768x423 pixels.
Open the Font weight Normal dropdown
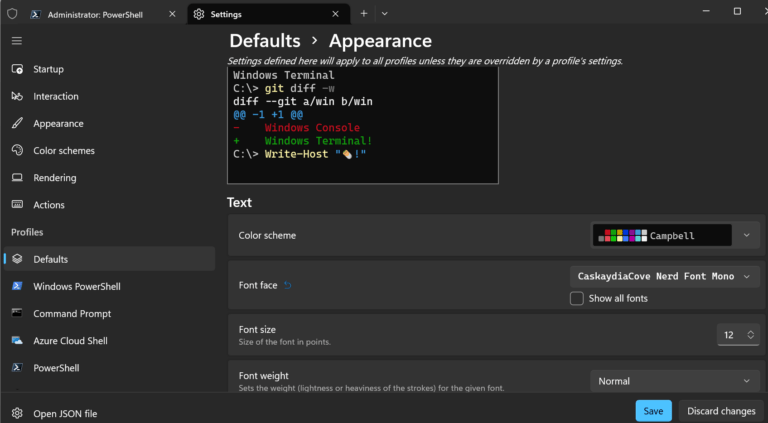point(674,381)
